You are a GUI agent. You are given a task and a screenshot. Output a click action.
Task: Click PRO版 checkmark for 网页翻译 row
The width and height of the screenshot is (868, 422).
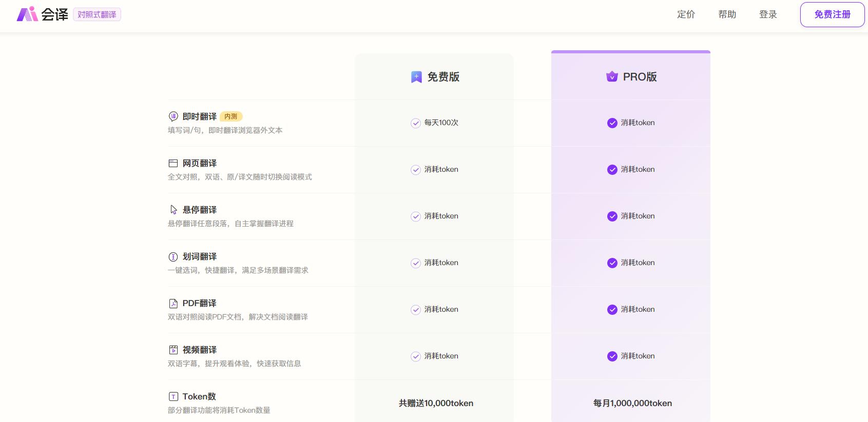pos(612,170)
